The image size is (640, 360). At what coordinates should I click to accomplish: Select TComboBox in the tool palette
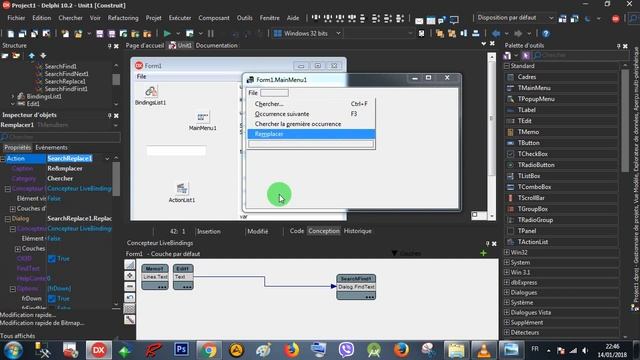tap(534, 187)
